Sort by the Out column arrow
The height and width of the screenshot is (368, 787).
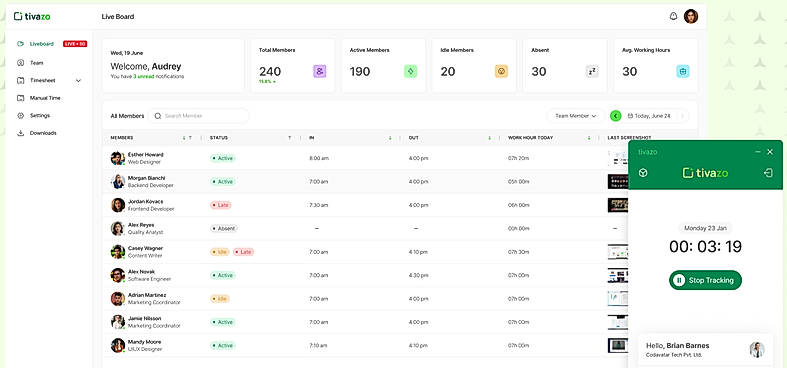[489, 138]
